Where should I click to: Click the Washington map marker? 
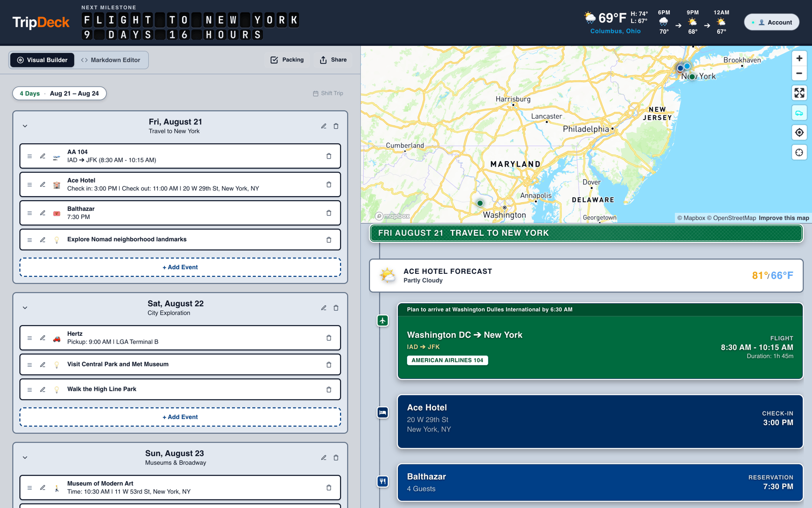click(x=480, y=203)
